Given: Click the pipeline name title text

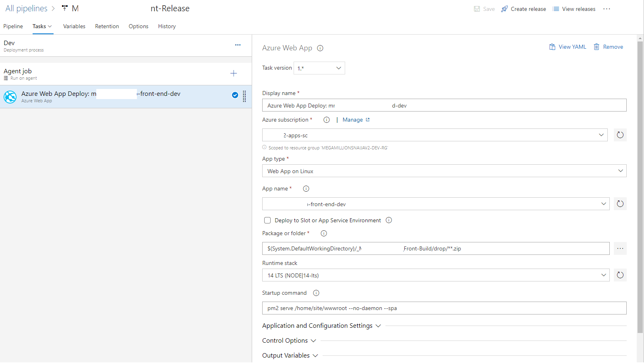Looking at the screenshot, I should pos(131,8).
